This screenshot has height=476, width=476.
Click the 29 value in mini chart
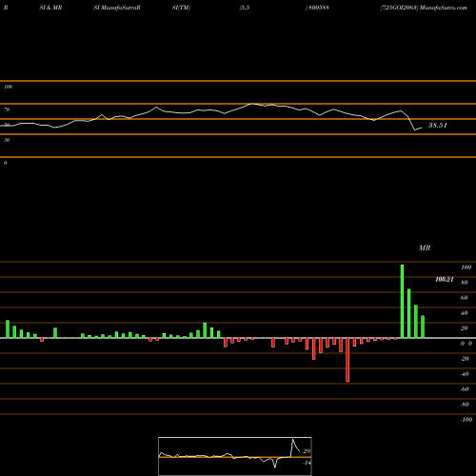[307, 451]
